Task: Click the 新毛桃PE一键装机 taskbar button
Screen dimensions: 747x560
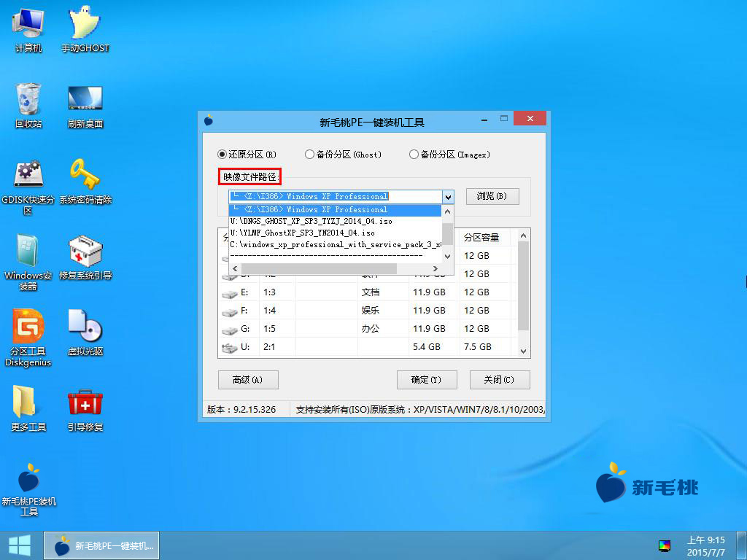Action: tap(101, 545)
